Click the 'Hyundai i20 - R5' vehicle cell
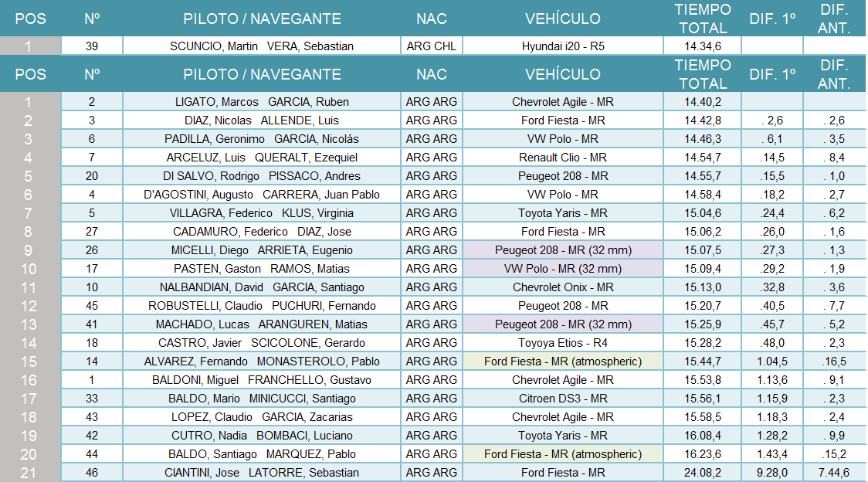The height and width of the screenshot is (482, 868). point(562,46)
